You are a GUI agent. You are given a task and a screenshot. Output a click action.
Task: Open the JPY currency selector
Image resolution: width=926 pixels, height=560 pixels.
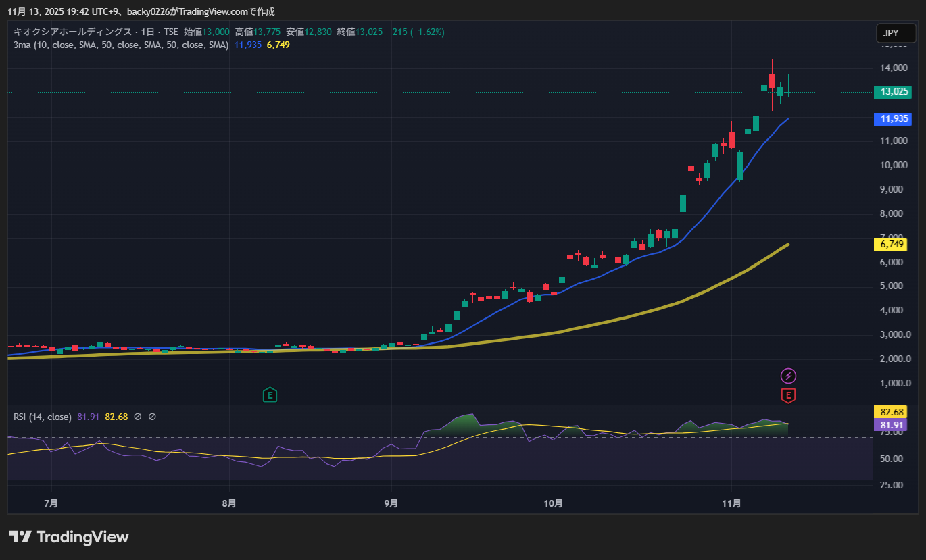point(894,32)
